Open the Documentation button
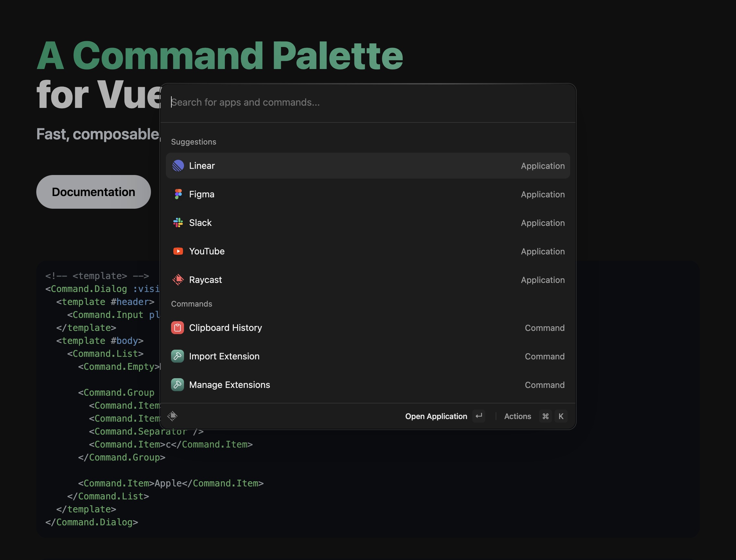 (x=94, y=192)
